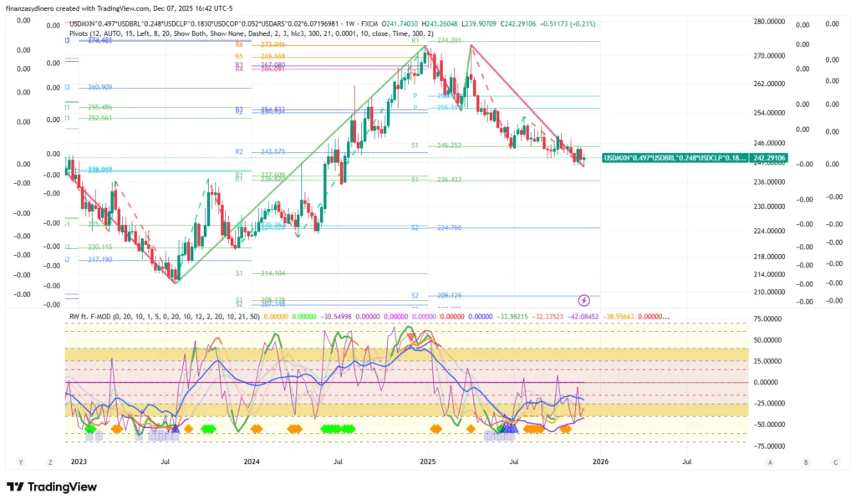The width and height of the screenshot is (856, 504).
Task: Select the B scale badge at bottom right
Action: click(806, 461)
